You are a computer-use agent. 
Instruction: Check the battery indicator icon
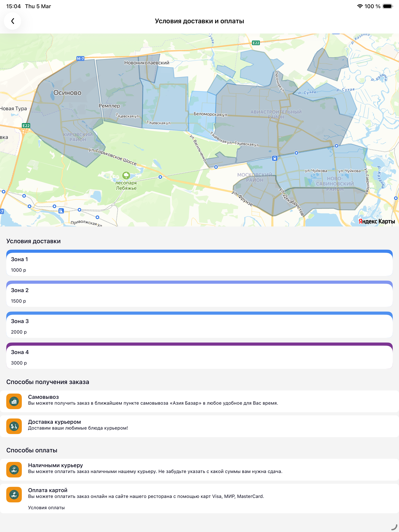coord(388,6)
